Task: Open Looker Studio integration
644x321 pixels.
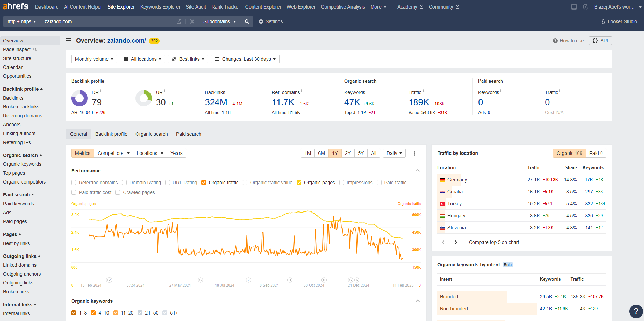Action: (x=619, y=21)
